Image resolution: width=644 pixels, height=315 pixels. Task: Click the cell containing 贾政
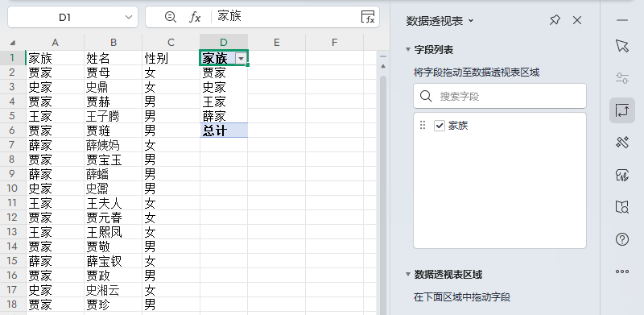click(114, 275)
